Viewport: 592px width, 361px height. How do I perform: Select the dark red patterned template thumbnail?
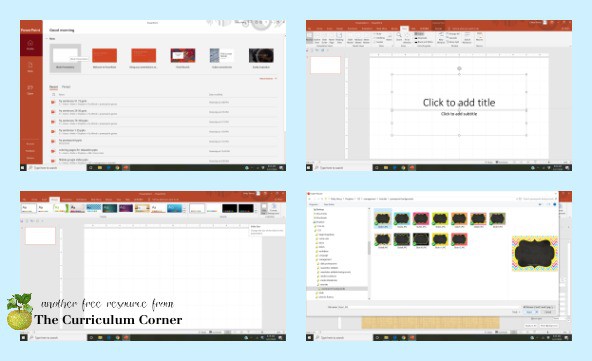click(x=183, y=57)
